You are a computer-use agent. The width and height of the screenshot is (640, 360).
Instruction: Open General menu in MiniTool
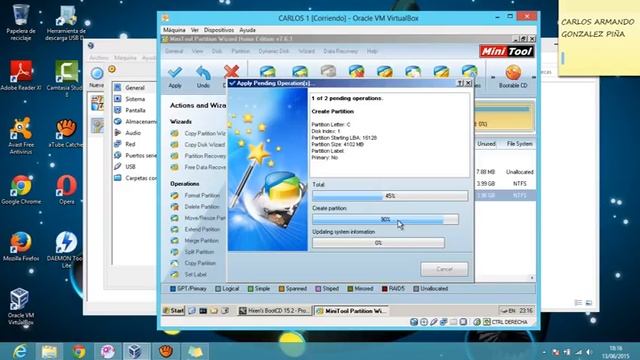174,51
